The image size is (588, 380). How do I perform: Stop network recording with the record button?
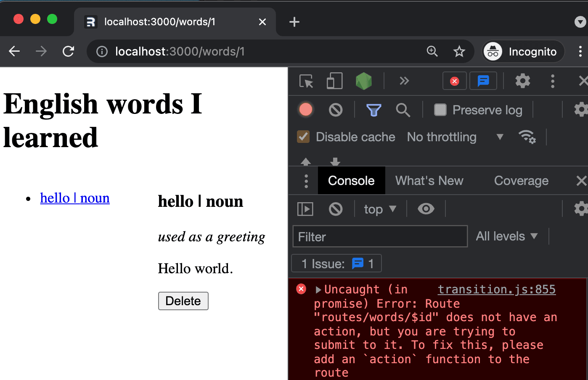click(x=305, y=110)
